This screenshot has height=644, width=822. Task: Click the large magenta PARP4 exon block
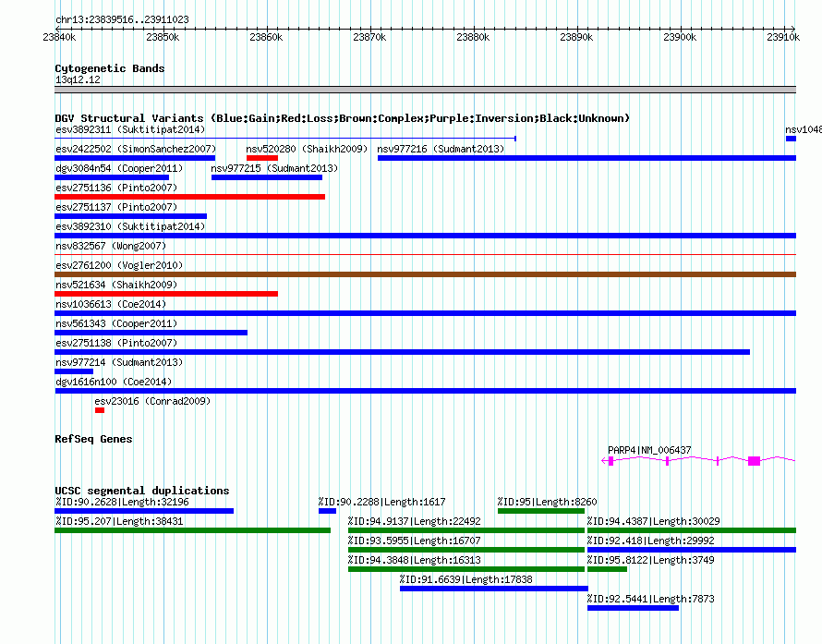(x=754, y=461)
